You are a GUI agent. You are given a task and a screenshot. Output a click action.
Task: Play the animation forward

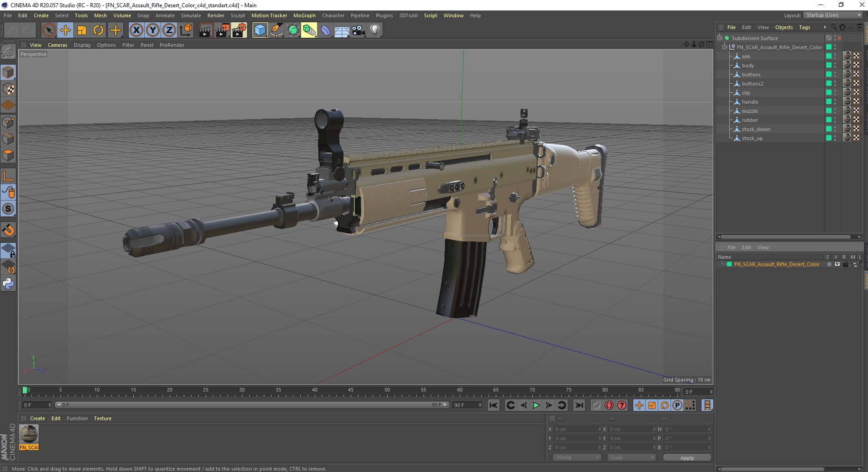[x=536, y=405]
